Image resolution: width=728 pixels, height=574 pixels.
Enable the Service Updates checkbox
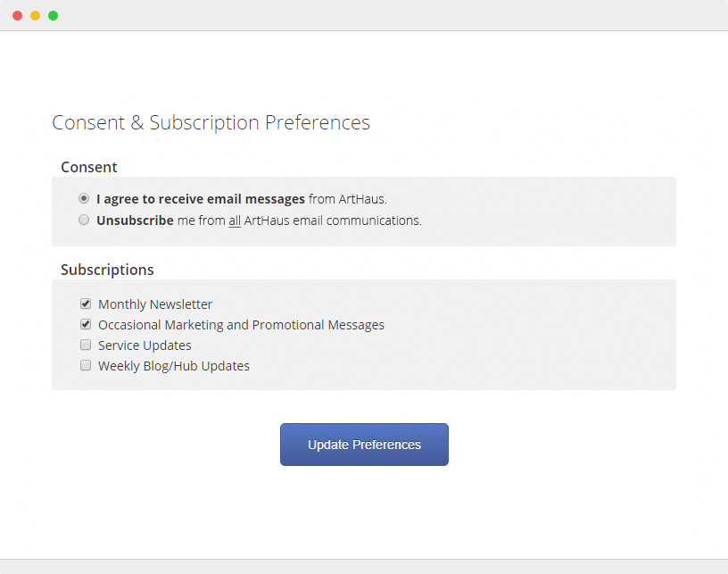(x=86, y=345)
